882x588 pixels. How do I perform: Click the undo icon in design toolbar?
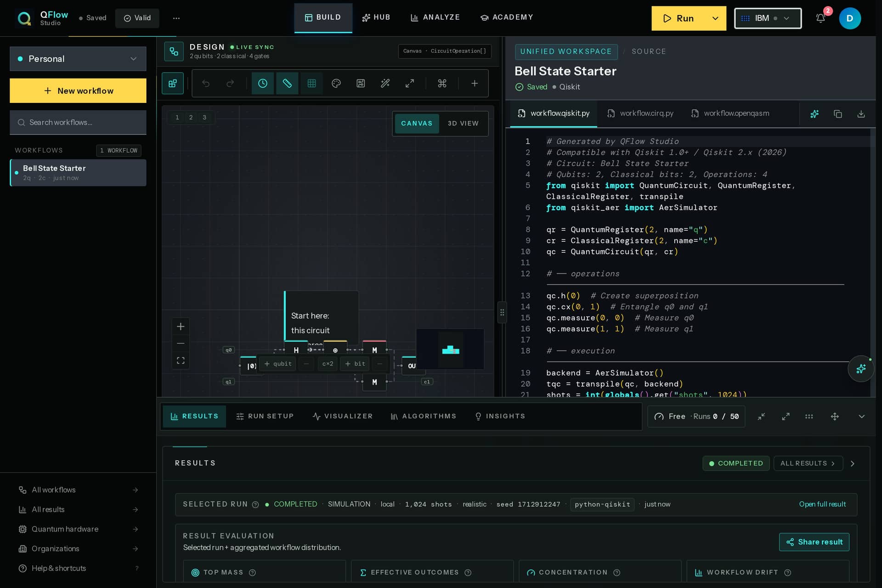[x=206, y=83]
